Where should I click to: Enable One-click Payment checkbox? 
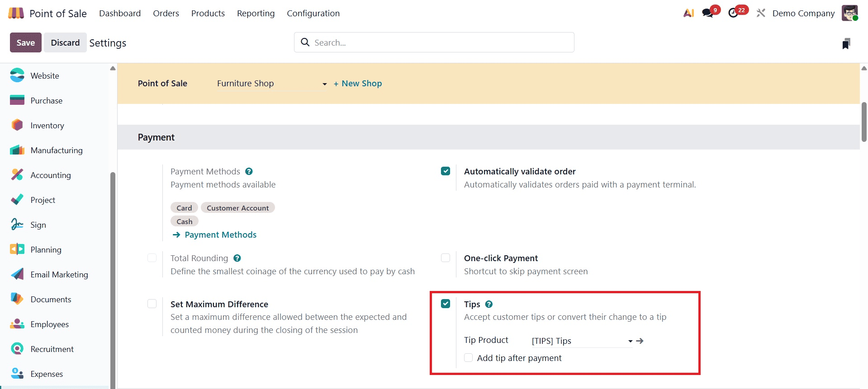tap(446, 258)
